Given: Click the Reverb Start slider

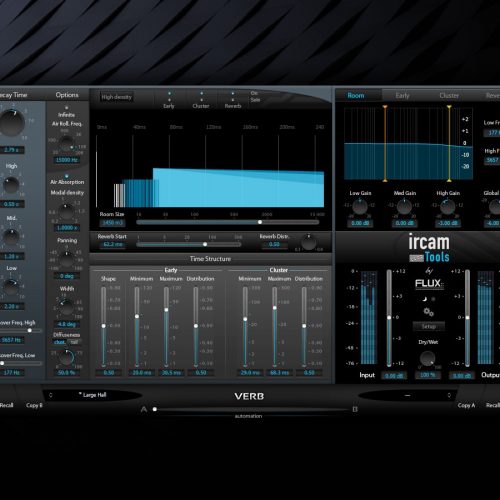Looking at the screenshot, I should [189, 244].
